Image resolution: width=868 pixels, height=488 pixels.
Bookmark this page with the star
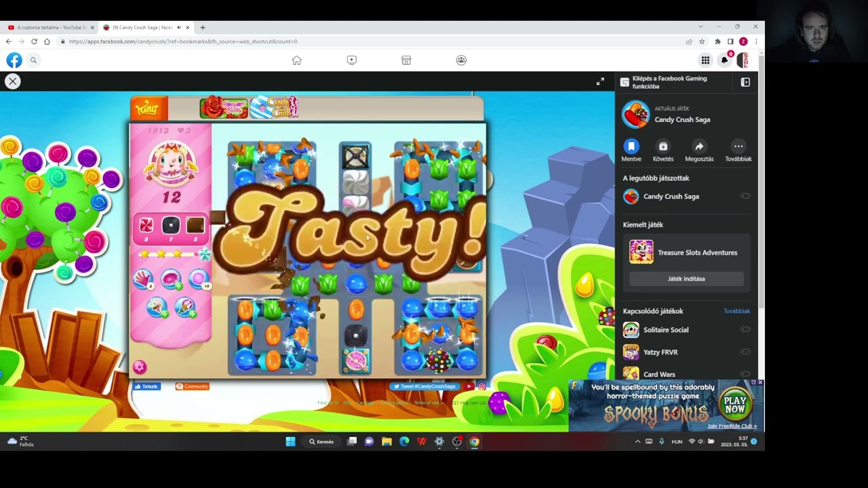[702, 41]
